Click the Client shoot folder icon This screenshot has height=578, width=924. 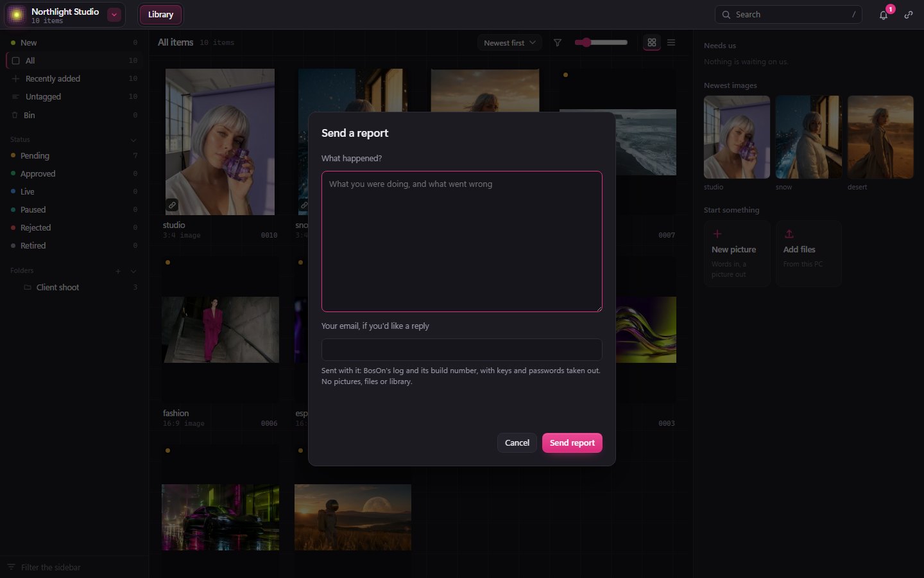click(28, 287)
